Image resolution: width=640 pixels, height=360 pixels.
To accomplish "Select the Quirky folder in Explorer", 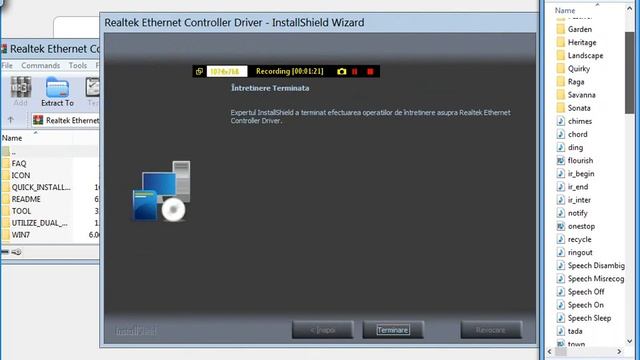I will click(x=579, y=69).
